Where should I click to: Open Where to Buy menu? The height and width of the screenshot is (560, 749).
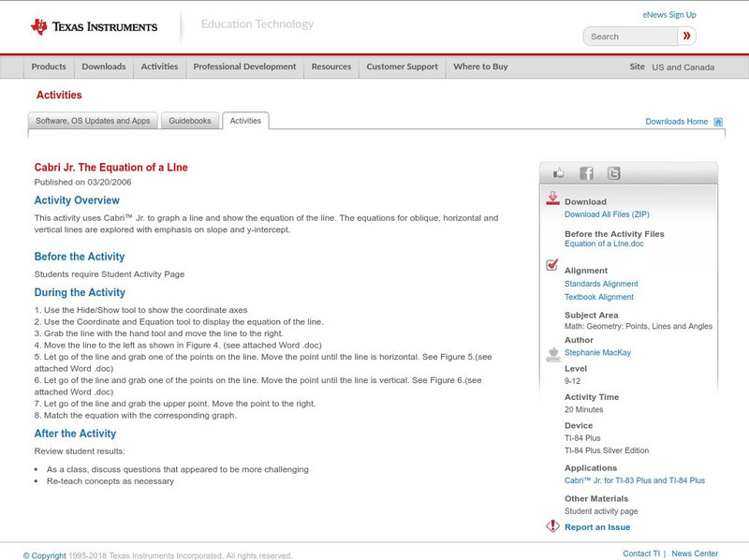tap(480, 66)
